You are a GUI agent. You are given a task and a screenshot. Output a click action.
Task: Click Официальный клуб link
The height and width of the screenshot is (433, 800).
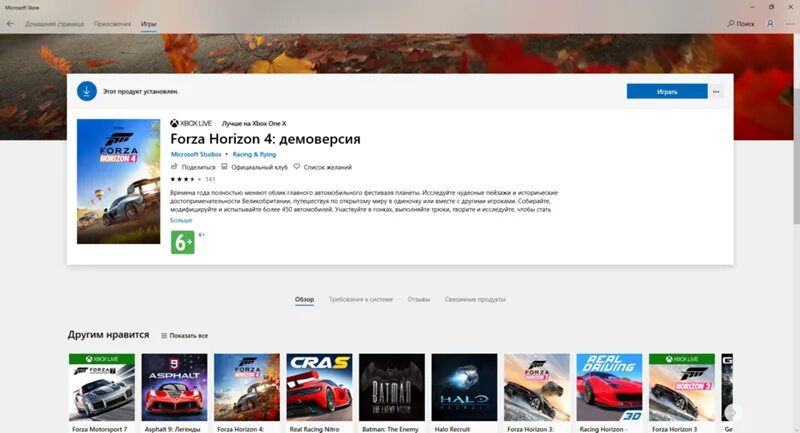click(x=259, y=167)
